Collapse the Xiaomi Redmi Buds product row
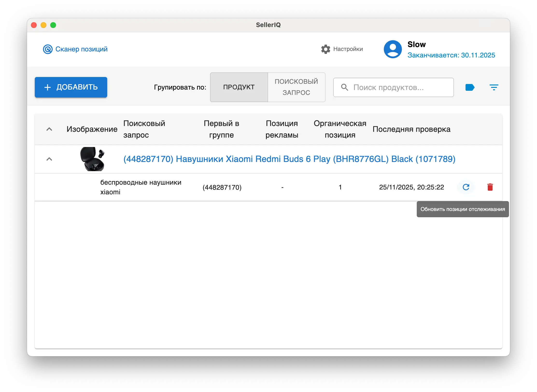Screen dimensions: 537x392 pos(49,159)
